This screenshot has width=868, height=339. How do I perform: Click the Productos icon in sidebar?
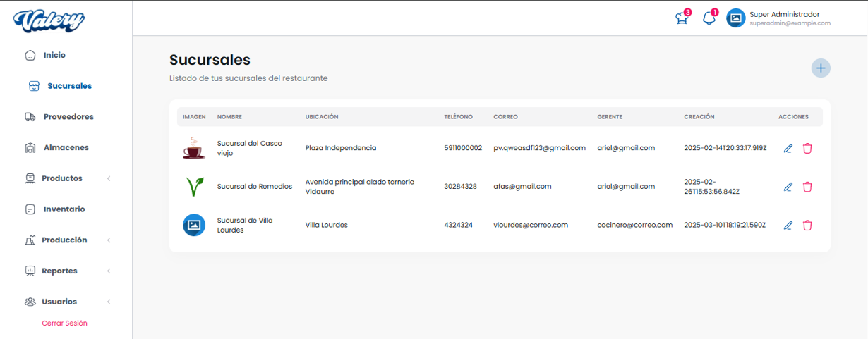click(x=30, y=178)
